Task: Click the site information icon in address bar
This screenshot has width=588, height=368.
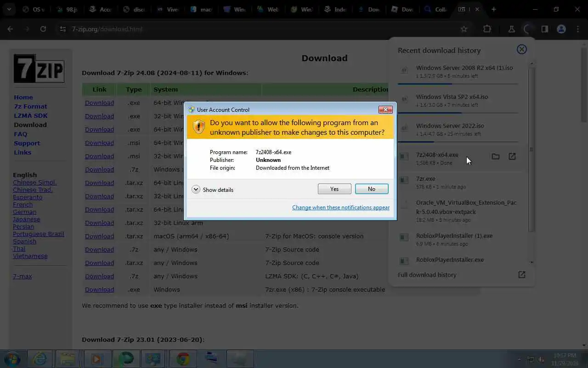Action: 63,29
